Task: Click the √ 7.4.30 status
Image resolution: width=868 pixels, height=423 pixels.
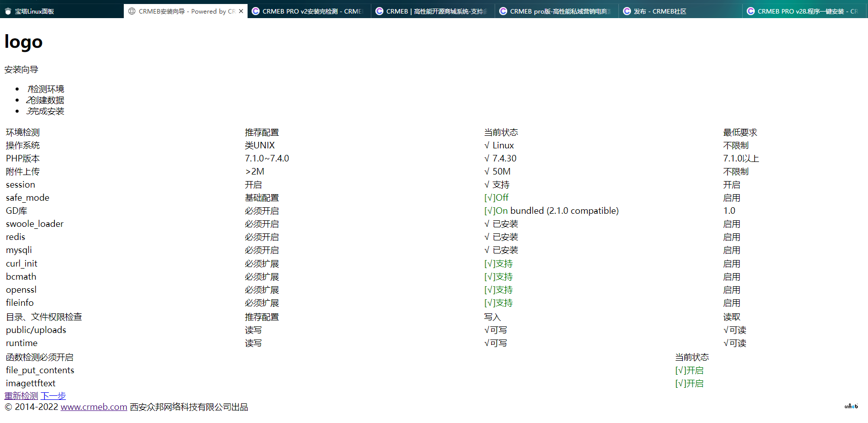Action: [x=500, y=158]
